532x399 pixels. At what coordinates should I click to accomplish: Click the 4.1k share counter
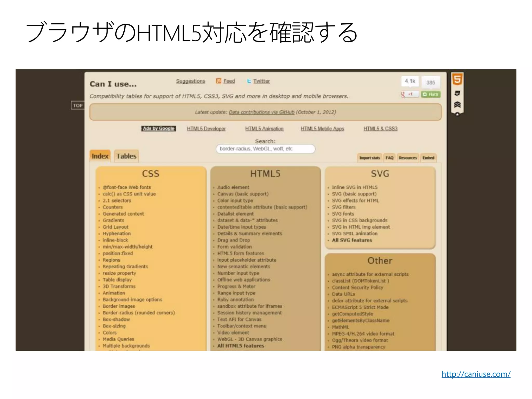click(x=410, y=81)
